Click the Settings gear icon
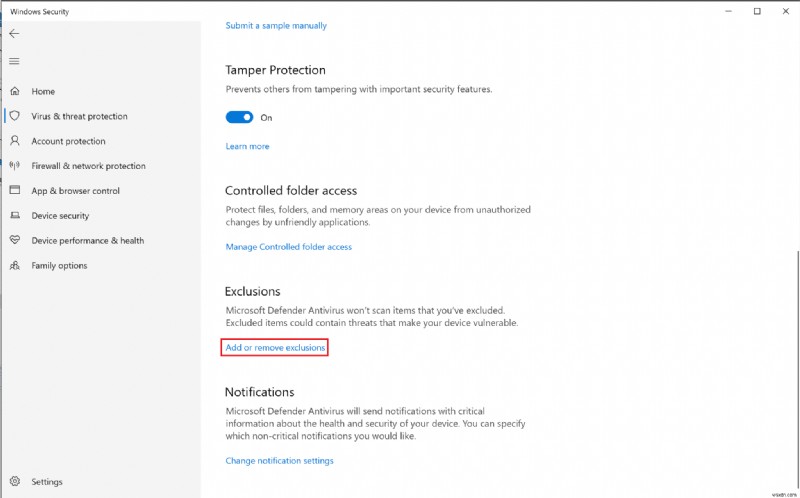Viewport: 800px width, 498px height. click(14, 482)
